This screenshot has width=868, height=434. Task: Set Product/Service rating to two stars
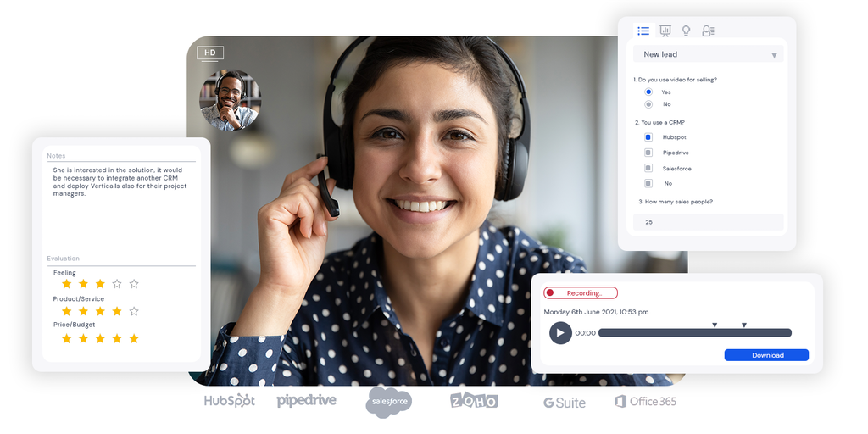[x=83, y=311]
